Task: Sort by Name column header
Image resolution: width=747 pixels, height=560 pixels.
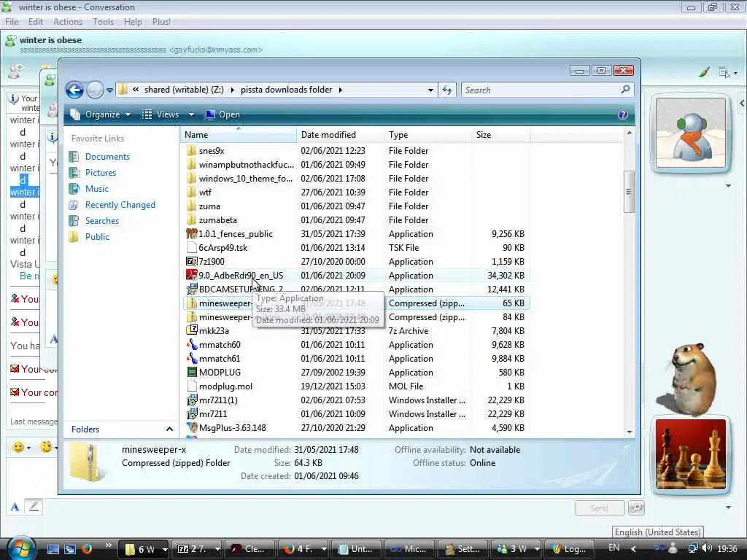Action: [x=239, y=135]
